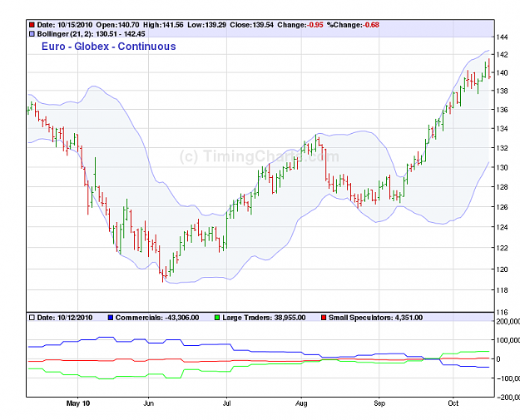
Task: Click the 'Change:-0.95' value
Action: 300,25
